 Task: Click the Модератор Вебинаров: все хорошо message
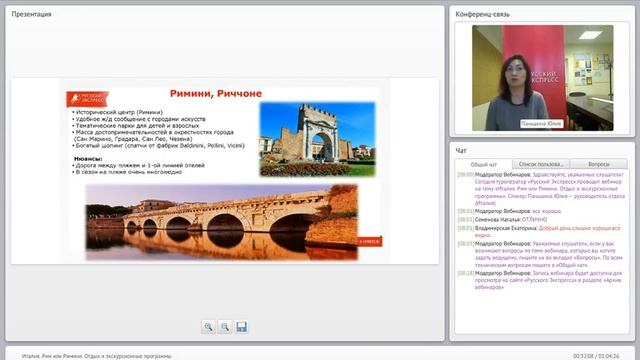509,211
